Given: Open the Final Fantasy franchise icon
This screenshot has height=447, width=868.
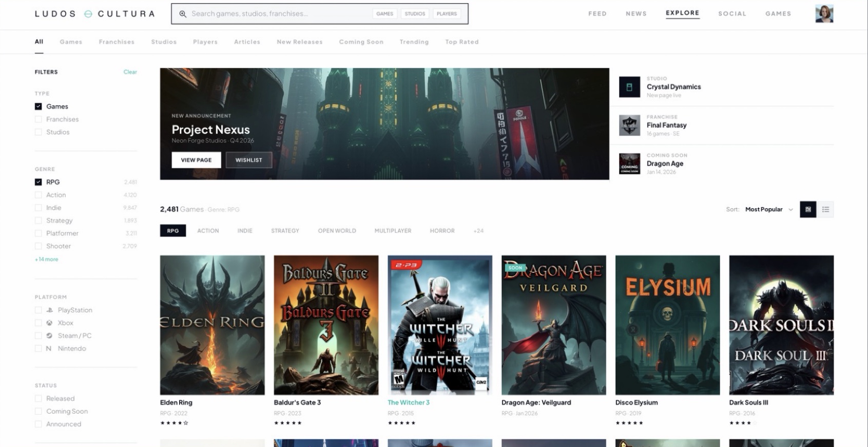Looking at the screenshot, I should [x=629, y=125].
